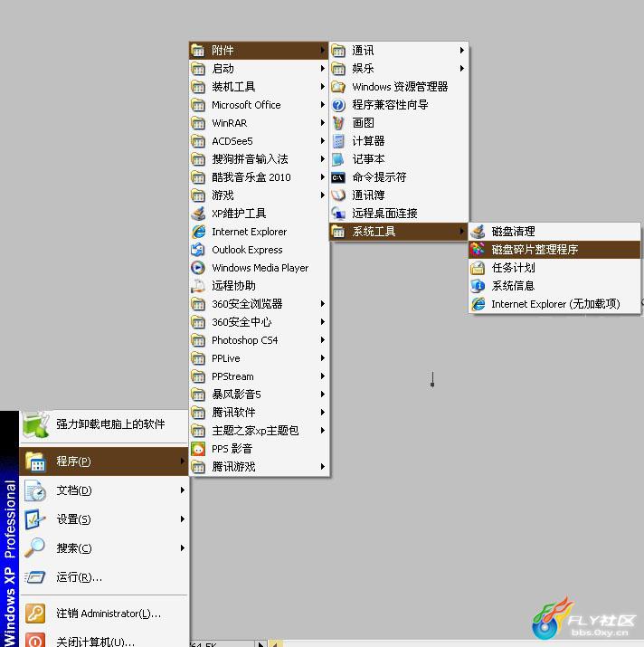
Task: Open 暴风影音5 folder
Action: tap(259, 395)
